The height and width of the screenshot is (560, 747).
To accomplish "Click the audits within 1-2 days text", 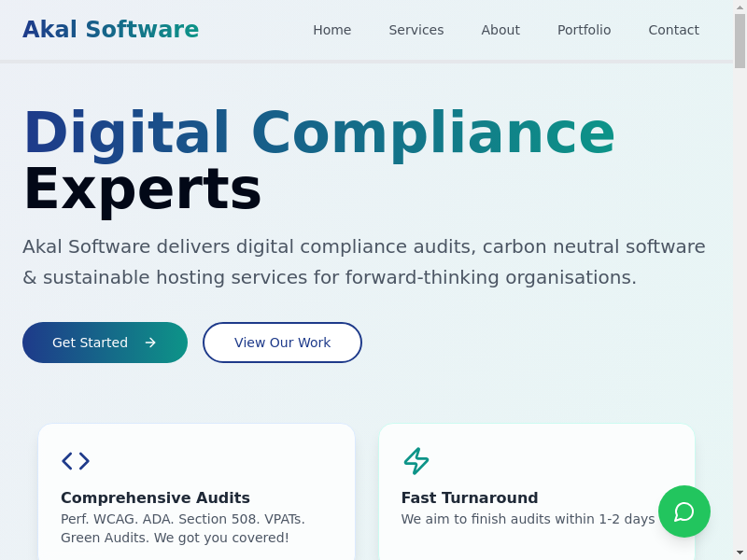I will point(528,519).
